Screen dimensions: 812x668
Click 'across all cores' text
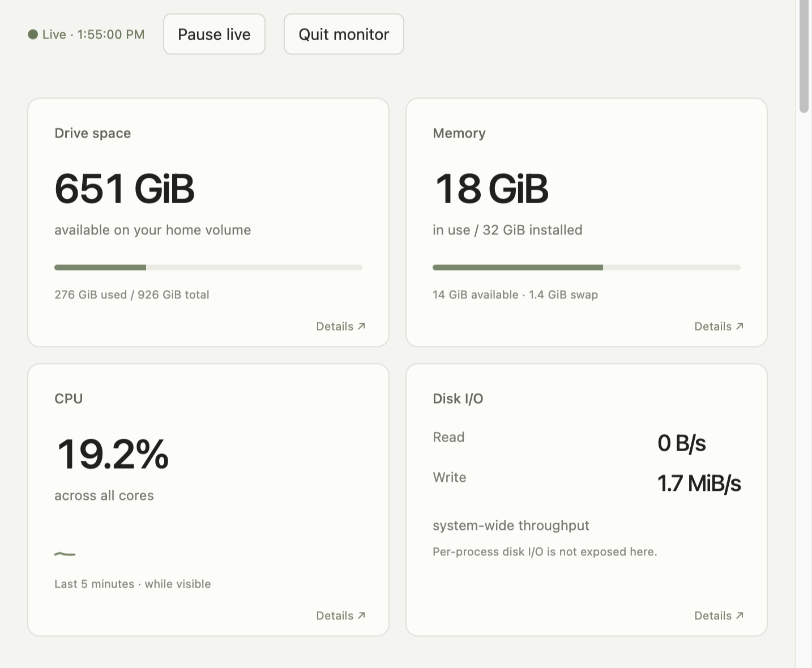click(104, 495)
